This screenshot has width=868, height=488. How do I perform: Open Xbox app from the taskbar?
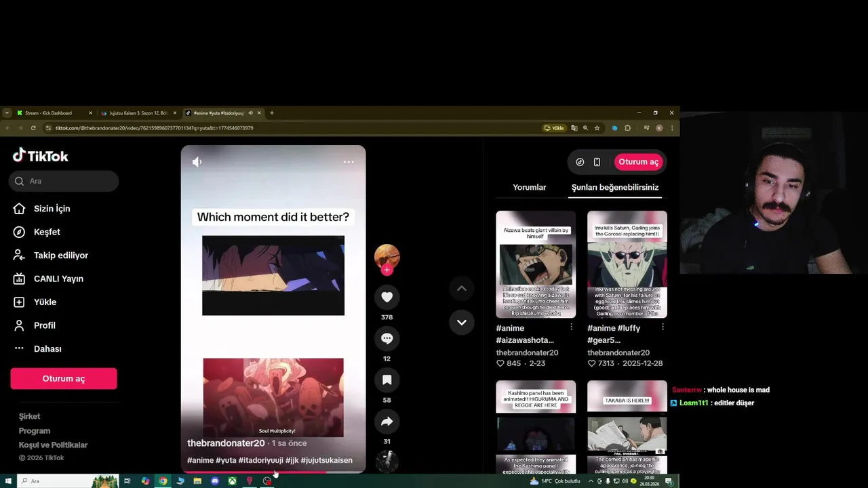(232, 481)
